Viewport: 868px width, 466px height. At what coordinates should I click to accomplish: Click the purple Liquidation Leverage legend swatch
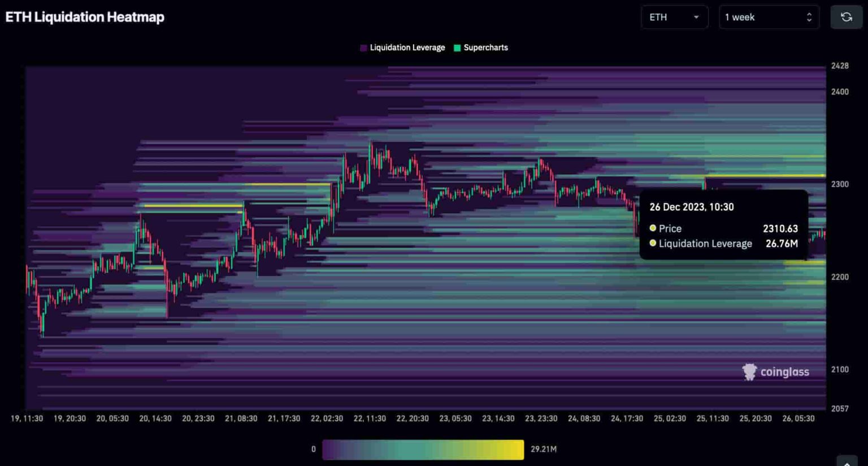pos(363,48)
